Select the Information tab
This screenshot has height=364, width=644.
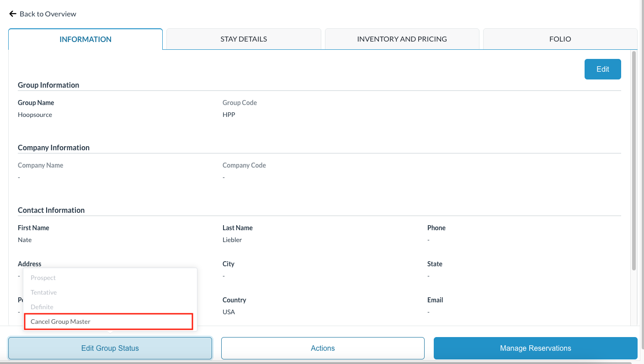(85, 39)
